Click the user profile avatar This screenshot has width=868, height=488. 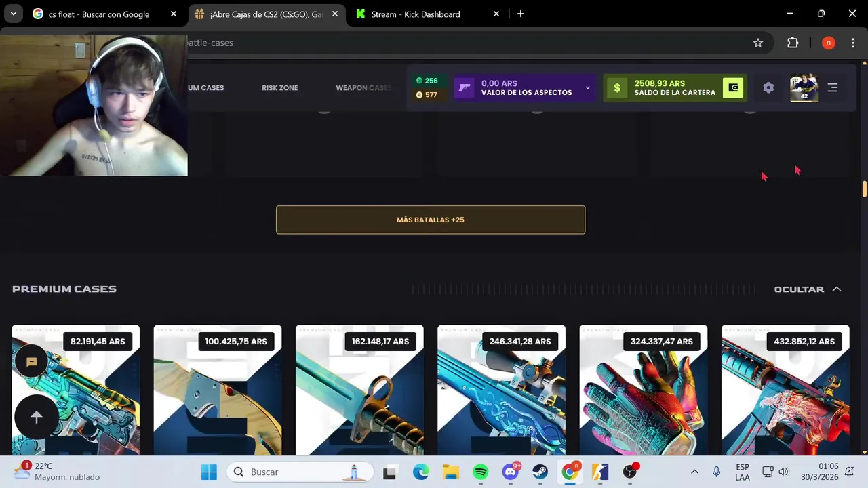pos(804,87)
